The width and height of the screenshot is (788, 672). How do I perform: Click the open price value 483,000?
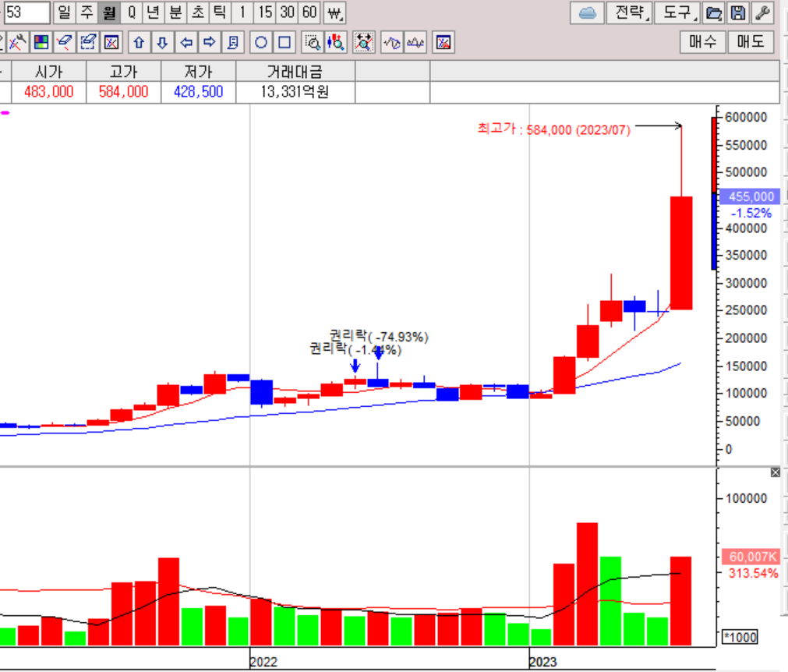point(49,92)
